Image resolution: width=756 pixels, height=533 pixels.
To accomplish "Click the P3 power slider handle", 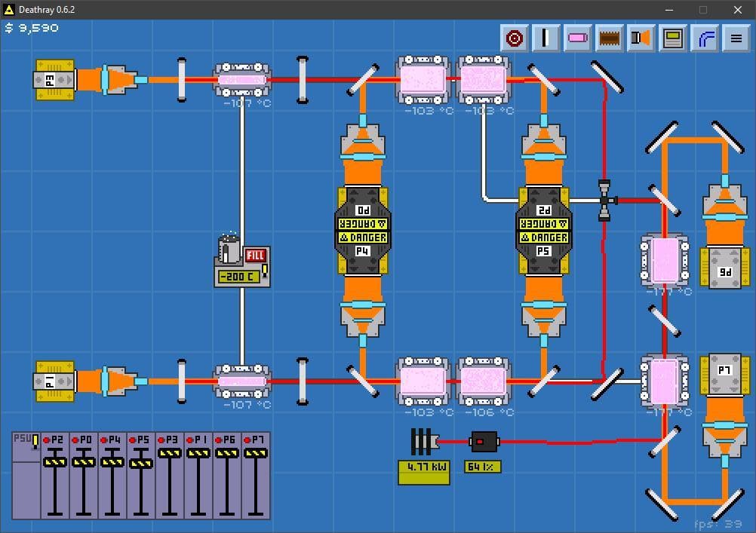I will [x=170, y=453].
